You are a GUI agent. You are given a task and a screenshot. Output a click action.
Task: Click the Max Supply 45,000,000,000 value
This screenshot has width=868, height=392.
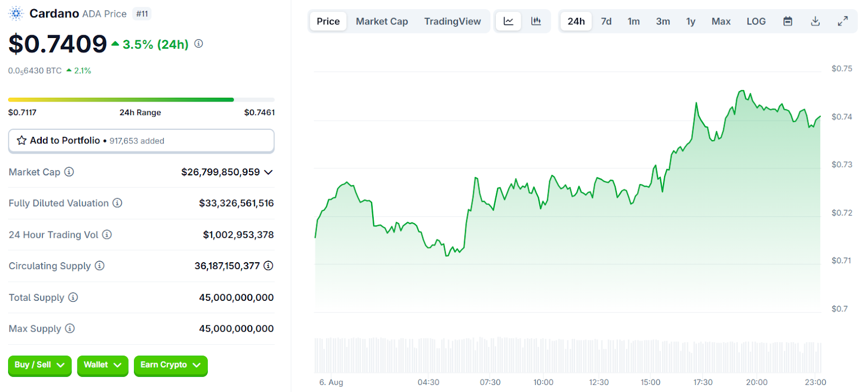[x=237, y=328]
